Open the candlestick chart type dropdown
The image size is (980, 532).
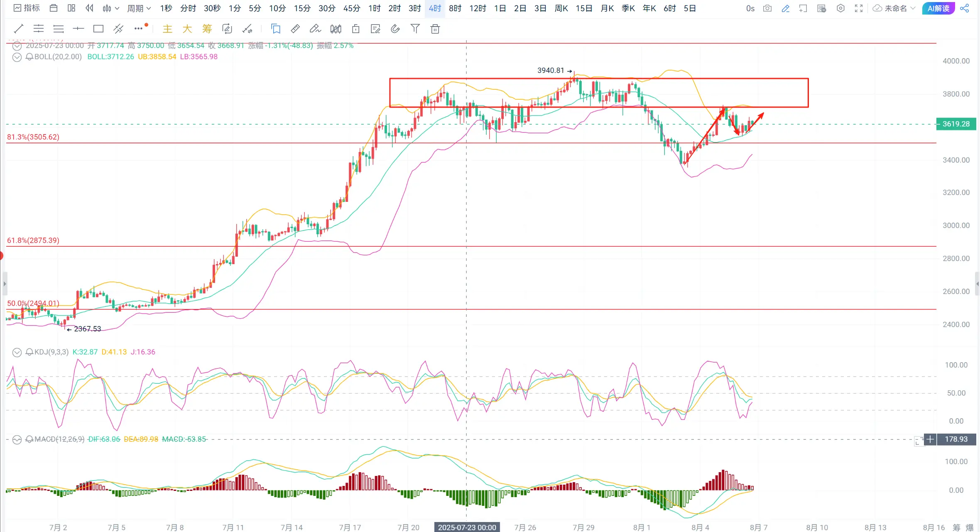tap(111, 8)
